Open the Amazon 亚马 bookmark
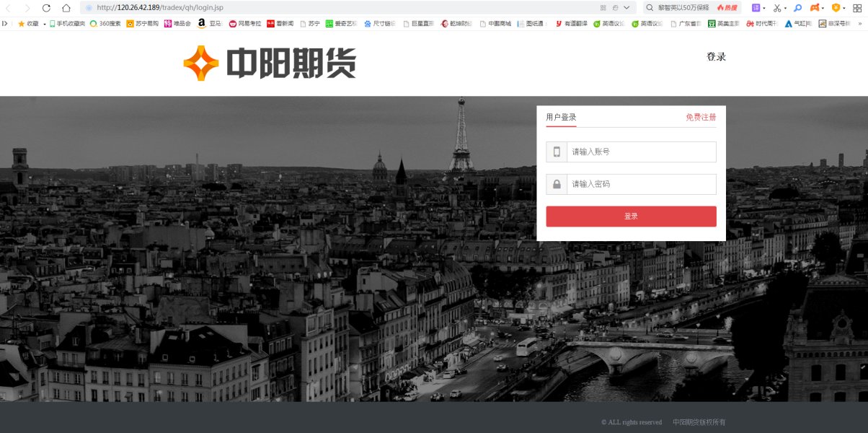The image size is (868, 433). click(210, 23)
